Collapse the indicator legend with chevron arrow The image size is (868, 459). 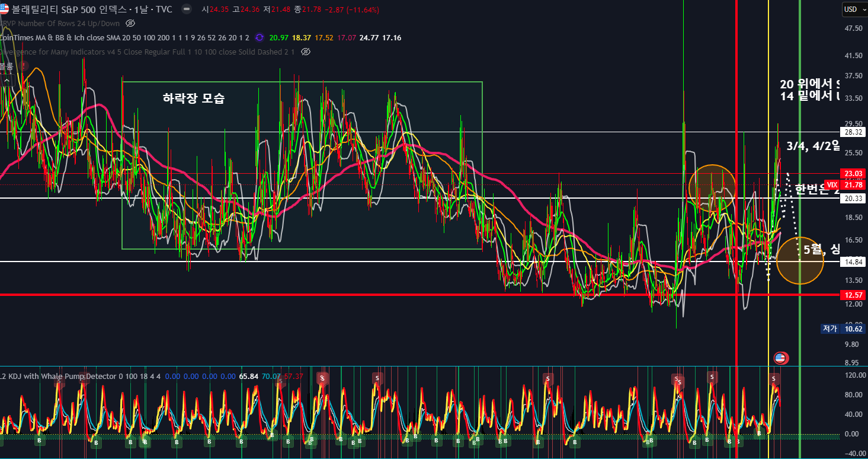click(x=7, y=80)
